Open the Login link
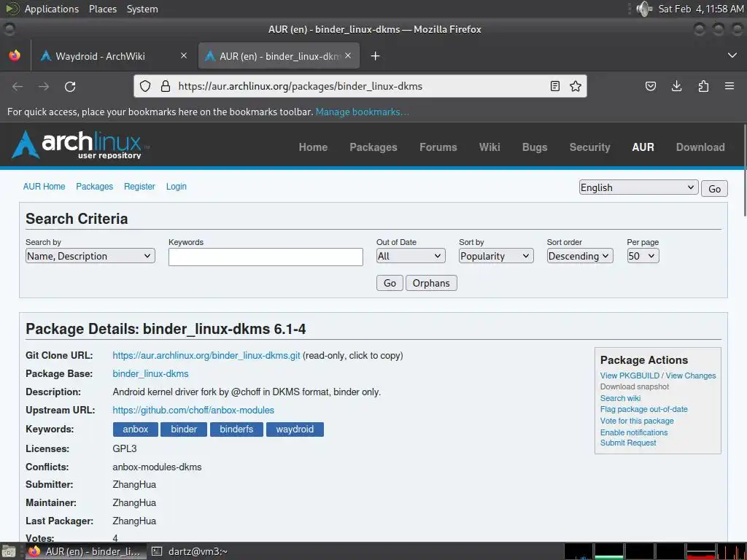The image size is (747, 560). (x=177, y=187)
